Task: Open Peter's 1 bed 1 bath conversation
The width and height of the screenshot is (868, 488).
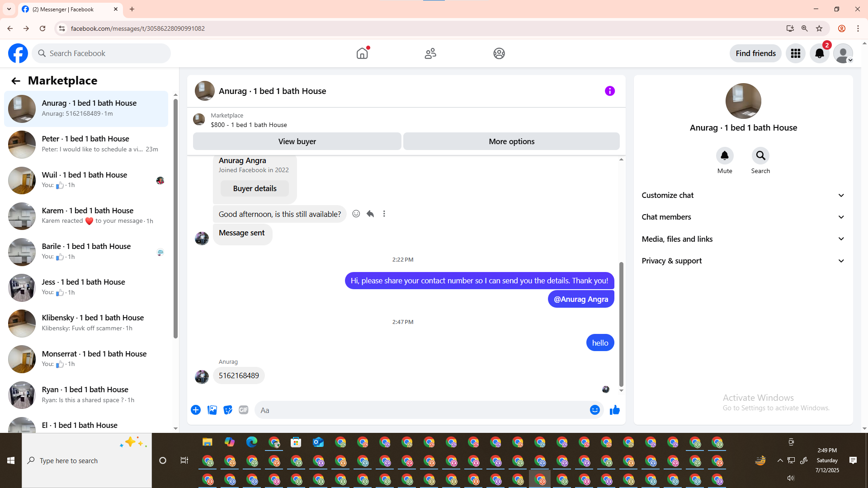Action: click(86, 144)
